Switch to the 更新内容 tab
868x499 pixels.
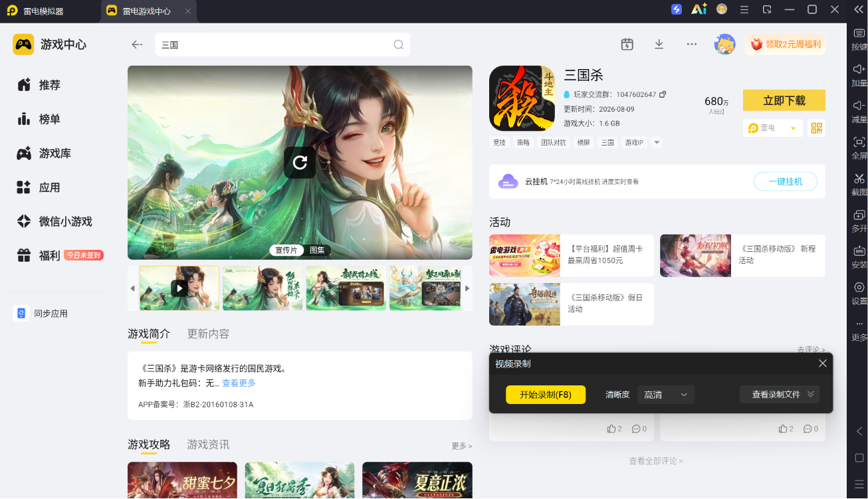[x=208, y=334]
